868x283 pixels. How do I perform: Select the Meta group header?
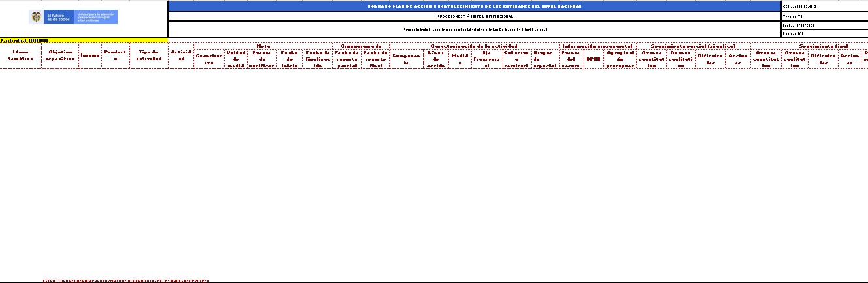[263, 46]
